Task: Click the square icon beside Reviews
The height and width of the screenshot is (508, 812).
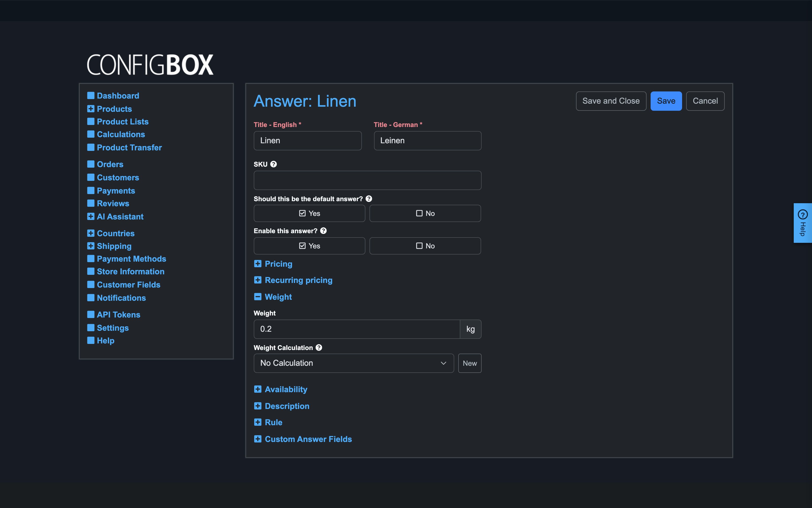Action: click(91, 203)
